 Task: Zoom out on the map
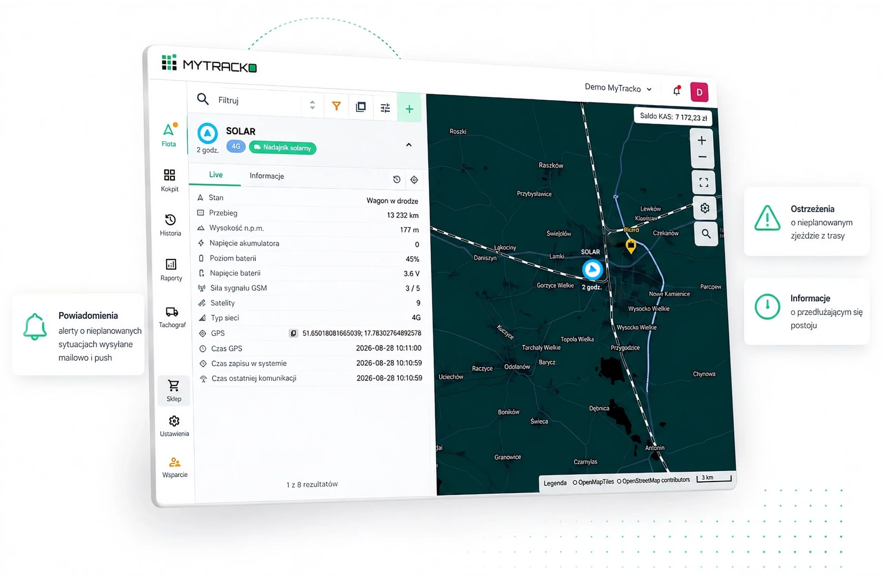coord(702,157)
